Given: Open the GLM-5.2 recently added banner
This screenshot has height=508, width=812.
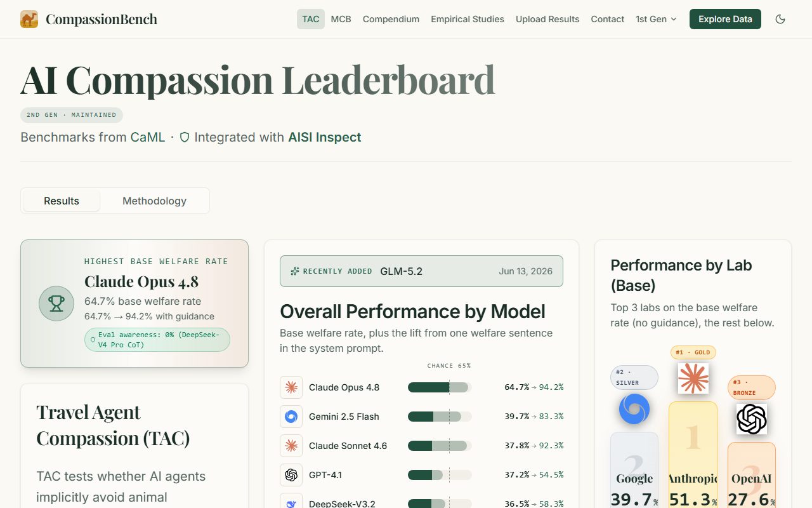Looking at the screenshot, I should coord(421,271).
